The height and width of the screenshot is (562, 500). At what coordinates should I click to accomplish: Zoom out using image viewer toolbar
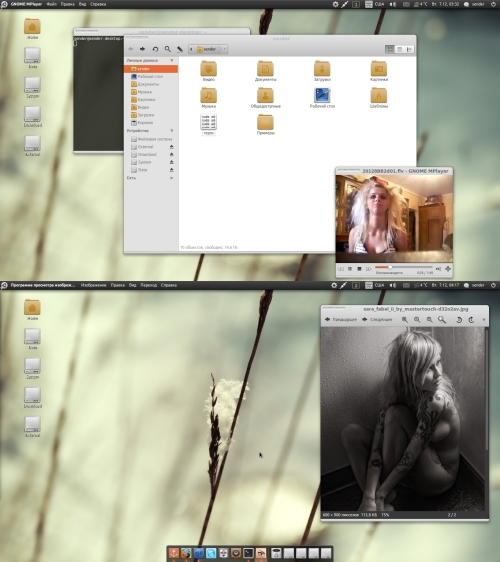(417, 320)
